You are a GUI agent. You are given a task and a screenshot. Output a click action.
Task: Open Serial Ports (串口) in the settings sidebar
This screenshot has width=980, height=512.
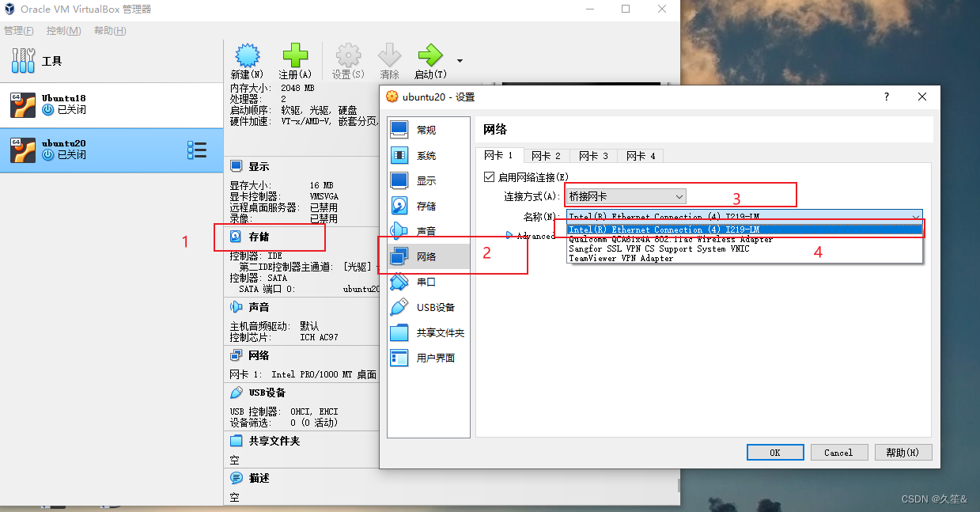point(429,282)
